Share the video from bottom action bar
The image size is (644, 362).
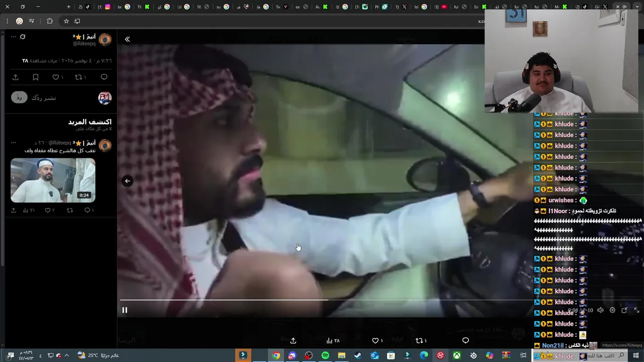coord(293,340)
